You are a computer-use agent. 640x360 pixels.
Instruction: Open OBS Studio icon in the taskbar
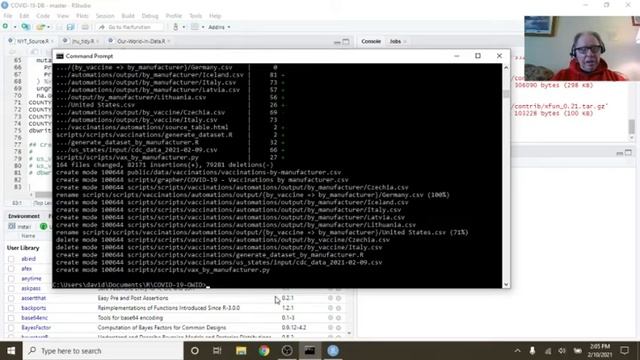coord(287,351)
